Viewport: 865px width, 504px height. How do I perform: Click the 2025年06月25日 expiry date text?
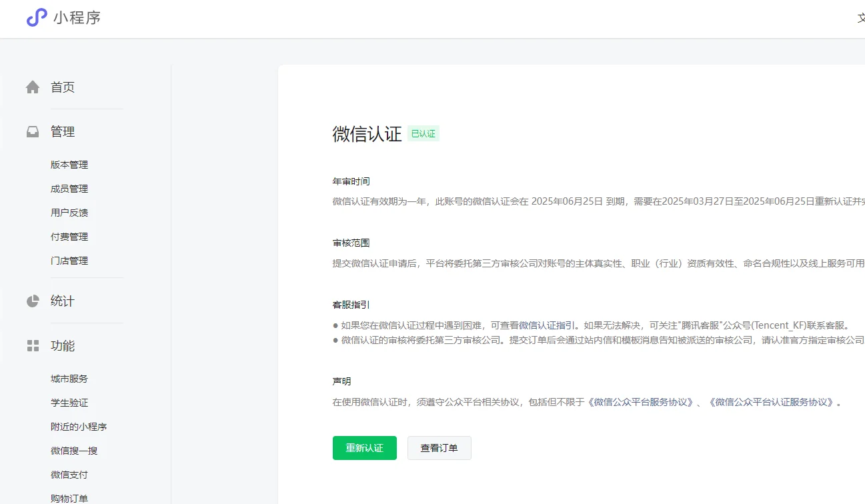567,201
